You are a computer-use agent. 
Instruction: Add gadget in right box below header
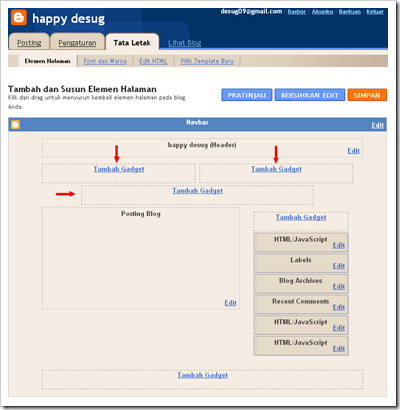(x=276, y=169)
